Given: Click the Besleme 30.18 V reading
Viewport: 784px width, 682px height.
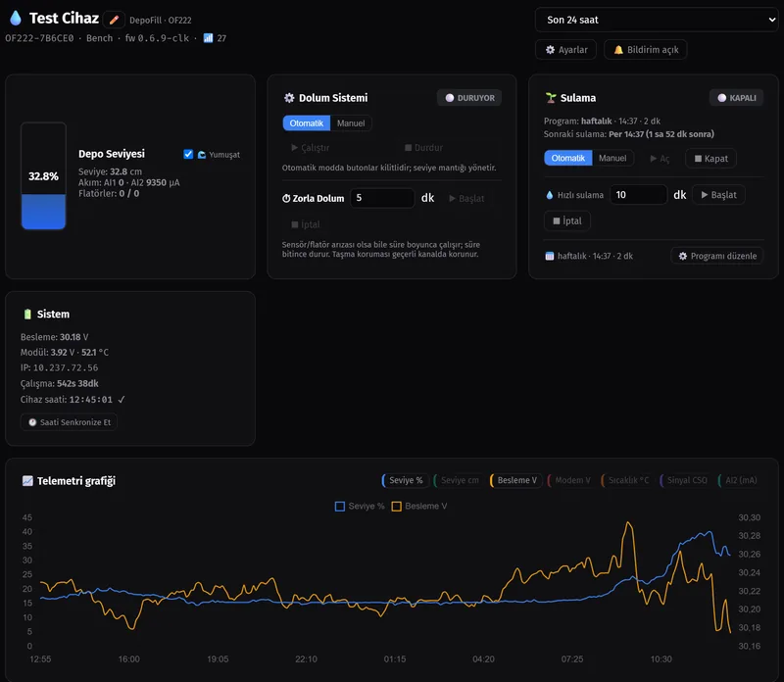Looking at the screenshot, I should point(55,337).
